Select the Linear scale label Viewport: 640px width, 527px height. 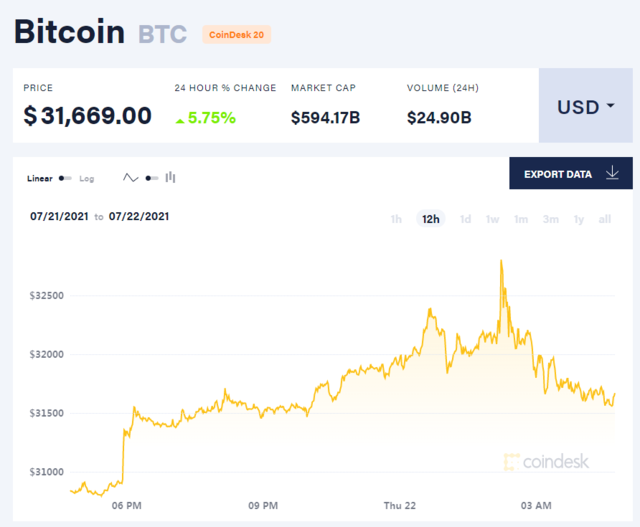point(40,178)
